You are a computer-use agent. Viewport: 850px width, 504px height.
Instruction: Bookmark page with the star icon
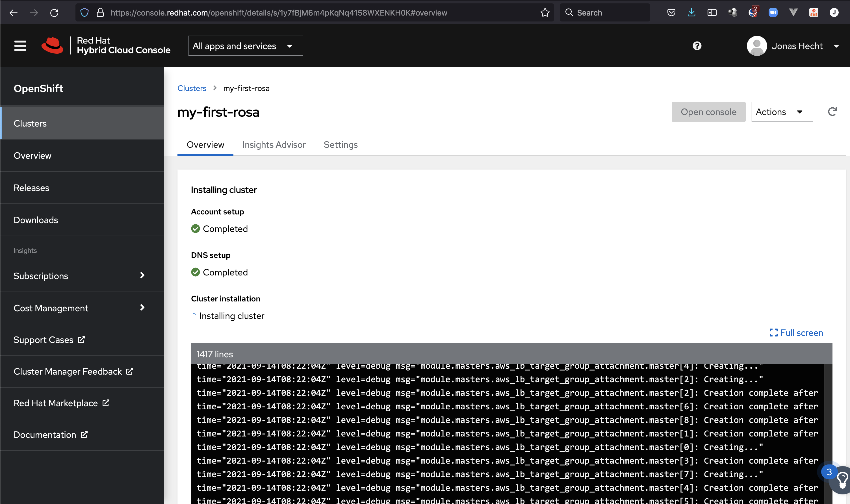click(x=545, y=13)
